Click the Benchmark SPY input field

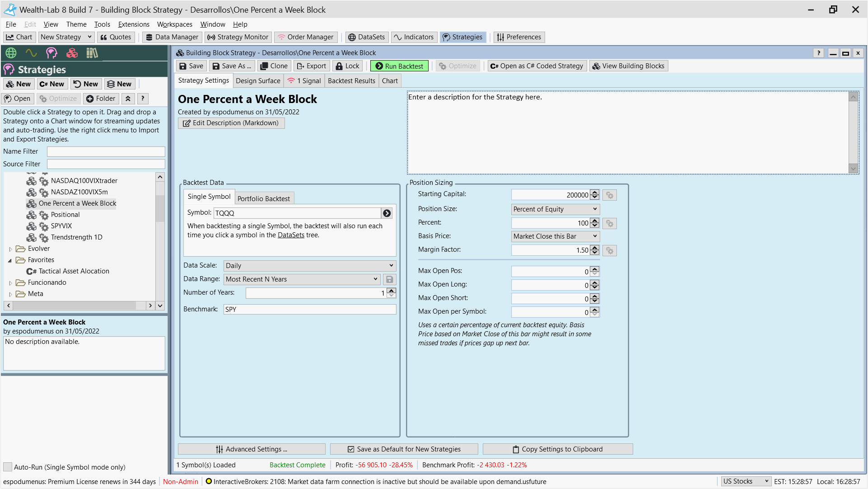coord(310,310)
